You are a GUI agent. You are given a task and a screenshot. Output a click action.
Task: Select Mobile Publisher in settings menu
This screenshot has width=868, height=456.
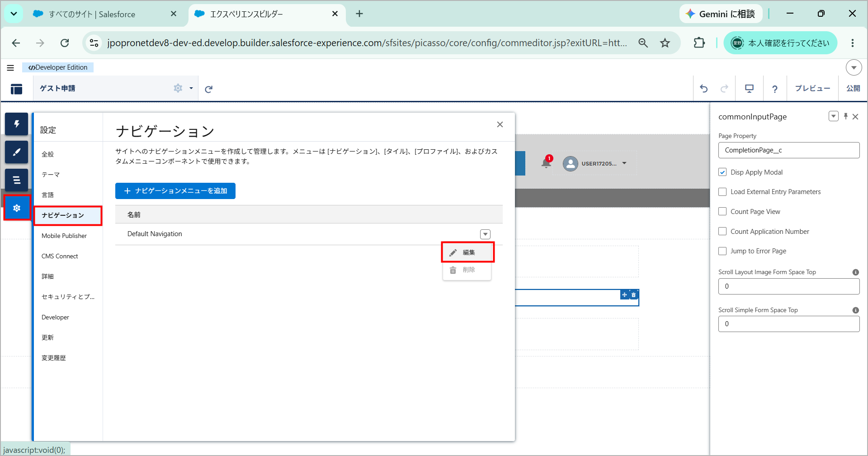tap(64, 236)
